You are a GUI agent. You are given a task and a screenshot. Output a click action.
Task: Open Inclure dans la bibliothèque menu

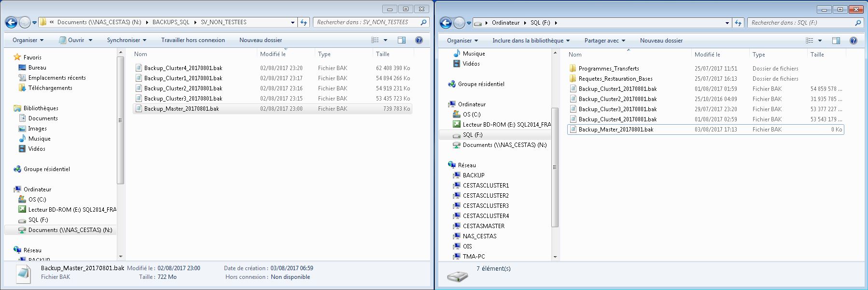point(531,41)
